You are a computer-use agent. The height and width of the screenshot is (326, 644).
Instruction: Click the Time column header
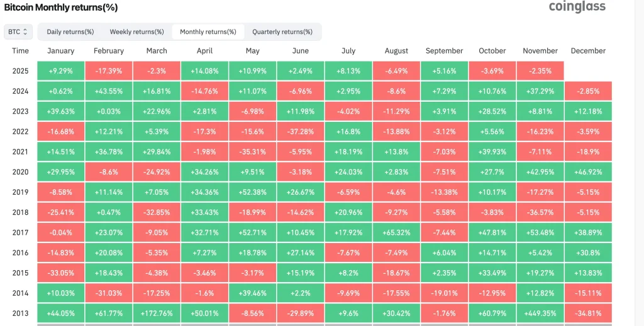(20, 51)
